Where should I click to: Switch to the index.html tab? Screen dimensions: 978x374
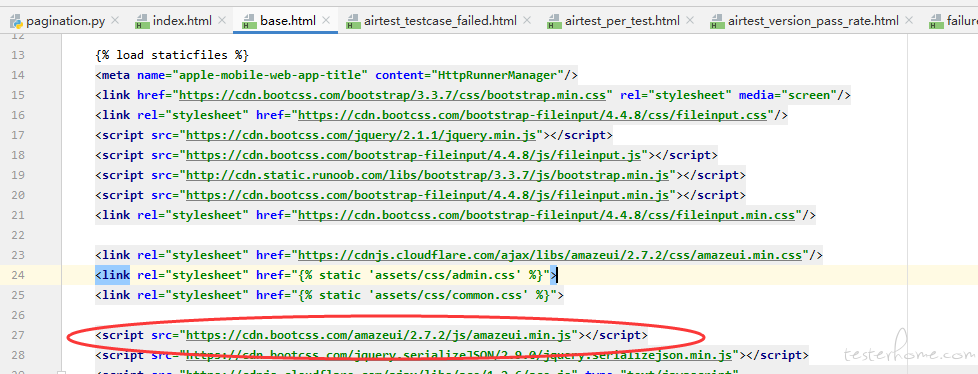(182, 21)
